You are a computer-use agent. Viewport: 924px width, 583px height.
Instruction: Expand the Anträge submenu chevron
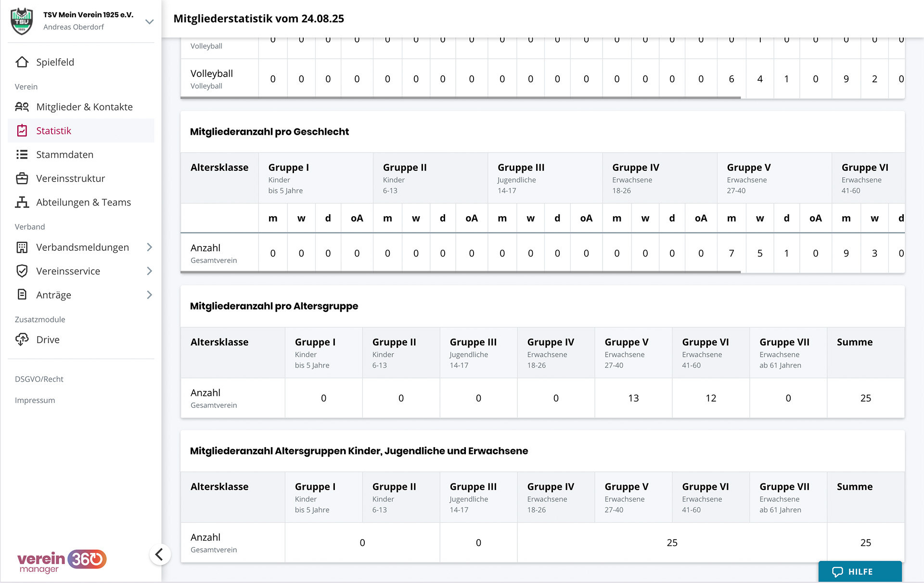point(149,295)
